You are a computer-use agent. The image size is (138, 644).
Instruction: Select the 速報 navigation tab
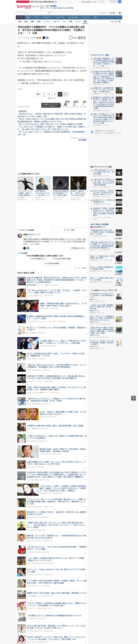coord(28,17)
